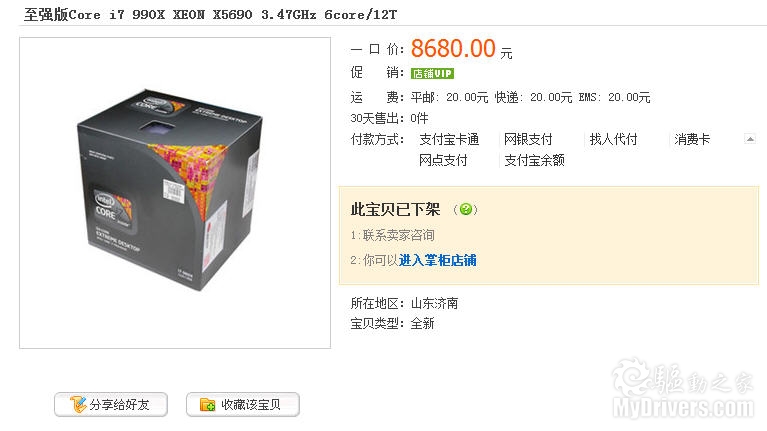Screen dimensions: 767x431
Task: Select the 网银支付 payment option
Action: 528,139
